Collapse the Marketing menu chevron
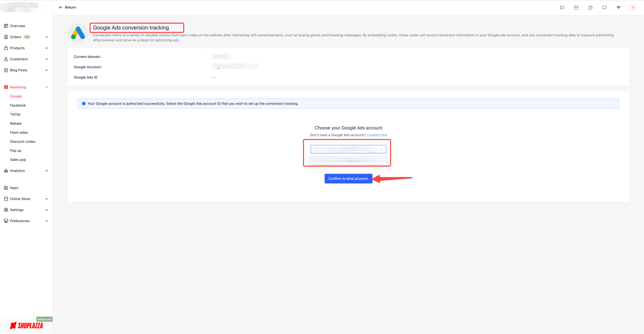This screenshot has height=334, width=644. tap(47, 87)
